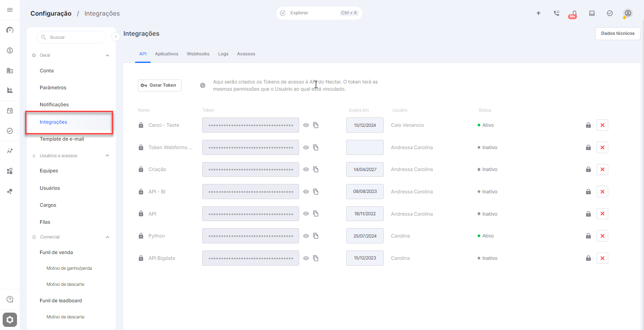Open Motivo de ganho/perda item
Viewport: 644px width, 330px height.
click(x=69, y=268)
